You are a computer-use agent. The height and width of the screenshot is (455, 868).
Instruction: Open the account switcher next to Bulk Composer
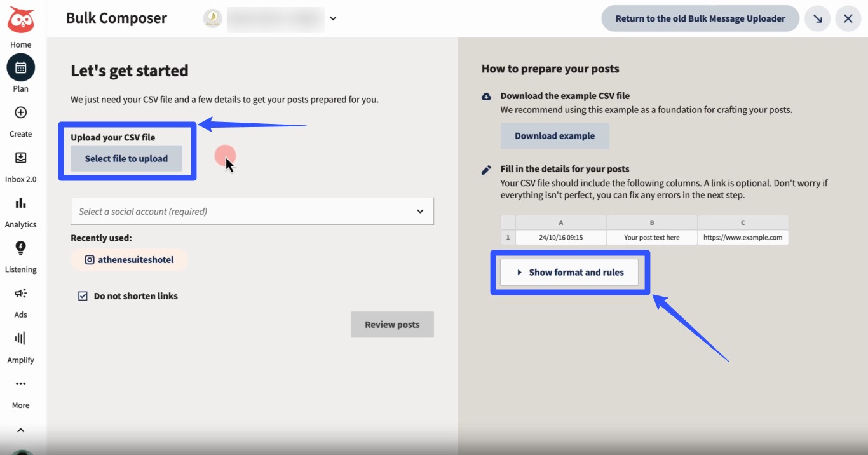pyautogui.click(x=332, y=18)
